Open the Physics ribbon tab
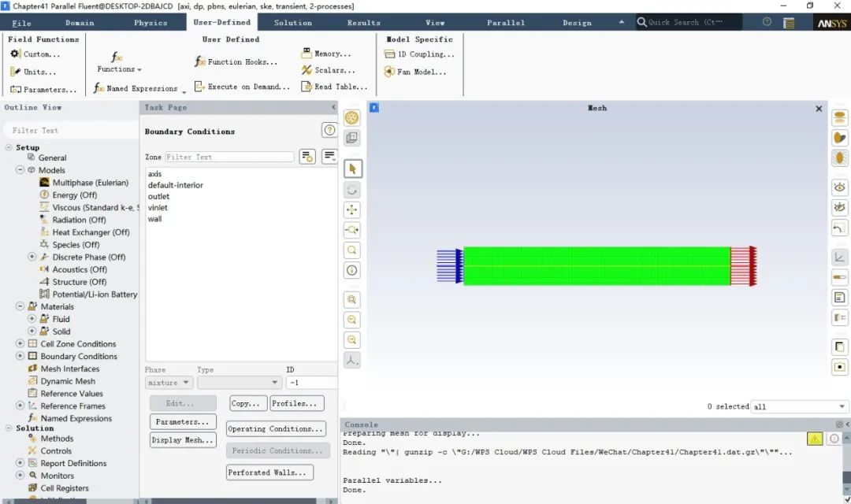The height and width of the screenshot is (504, 851). [x=151, y=23]
